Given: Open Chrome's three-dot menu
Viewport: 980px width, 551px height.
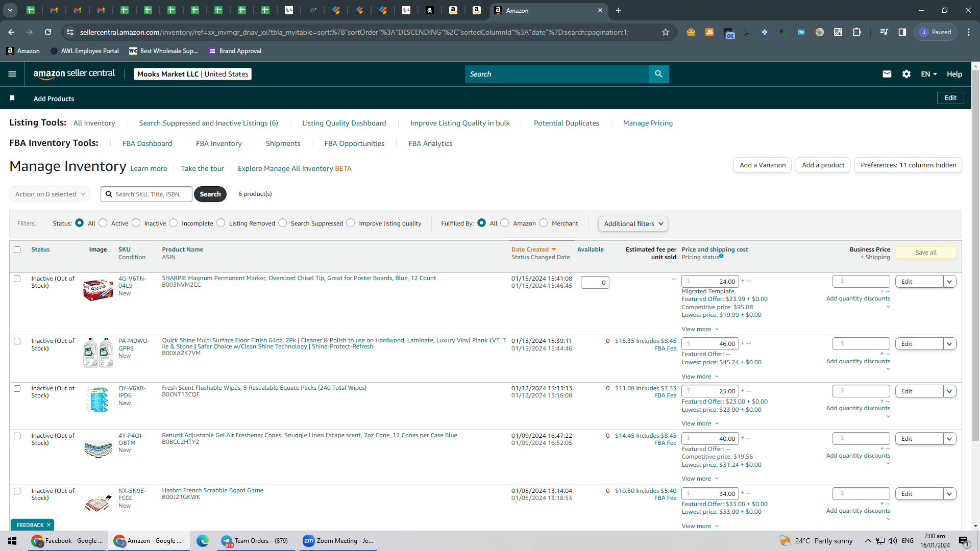Looking at the screenshot, I should pos(969,32).
